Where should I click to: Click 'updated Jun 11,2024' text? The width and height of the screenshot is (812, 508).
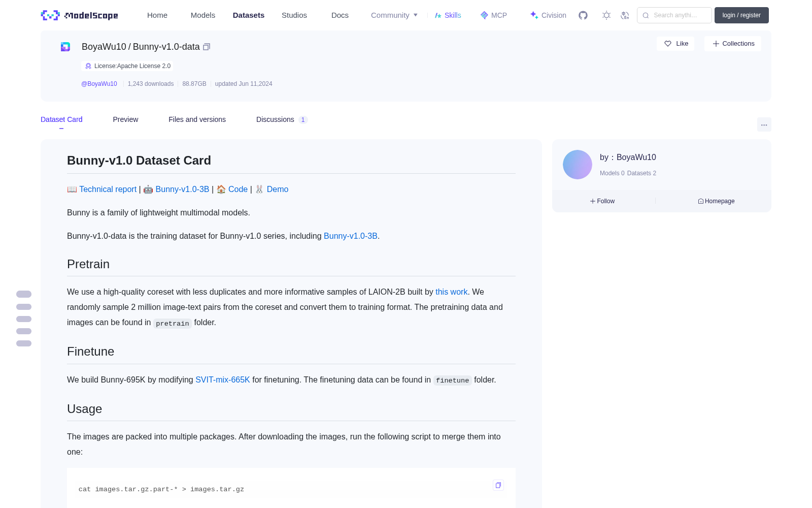[244, 84]
